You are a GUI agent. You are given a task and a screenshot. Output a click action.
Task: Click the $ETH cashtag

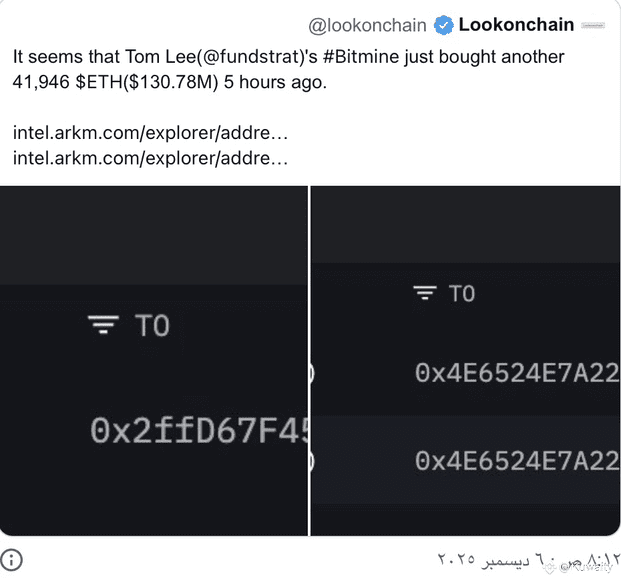[x=102, y=82]
